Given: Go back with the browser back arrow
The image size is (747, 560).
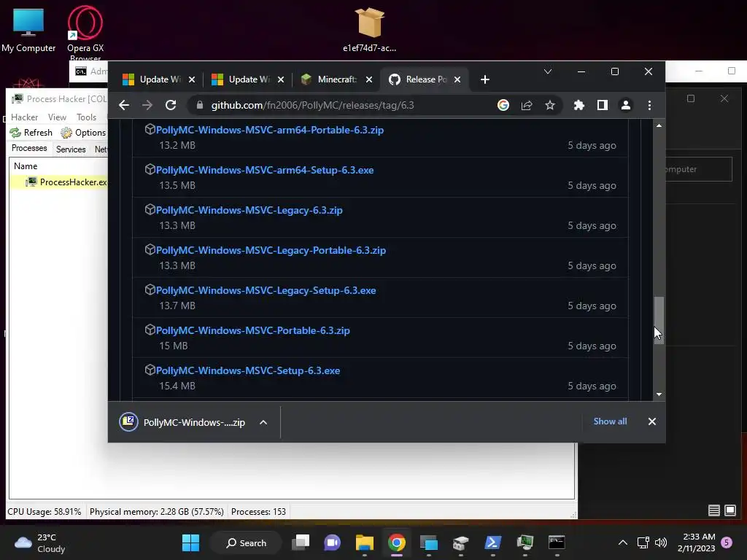Looking at the screenshot, I should pos(124,105).
